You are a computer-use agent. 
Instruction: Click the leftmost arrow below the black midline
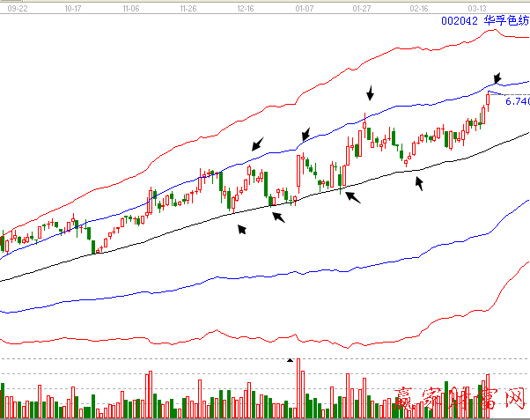[x=240, y=229]
